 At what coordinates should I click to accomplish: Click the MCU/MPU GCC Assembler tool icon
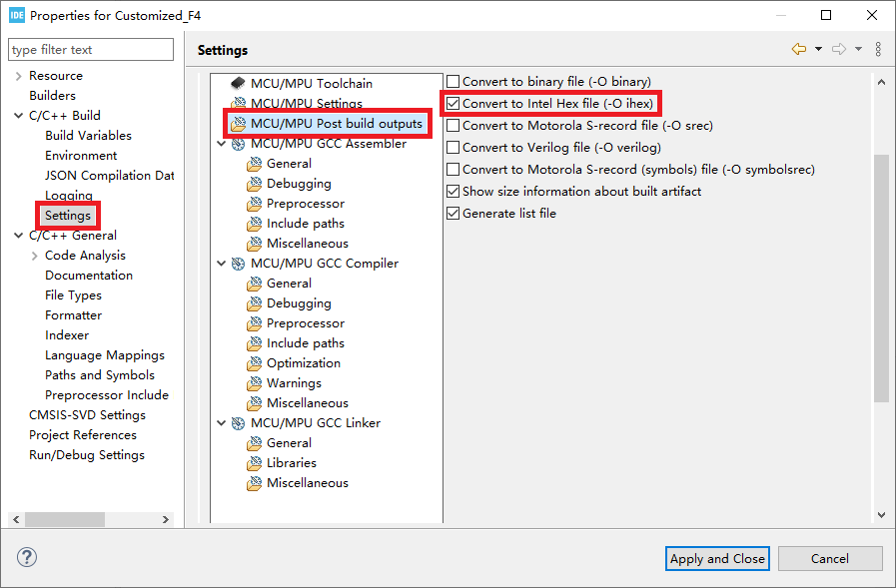[x=239, y=143]
